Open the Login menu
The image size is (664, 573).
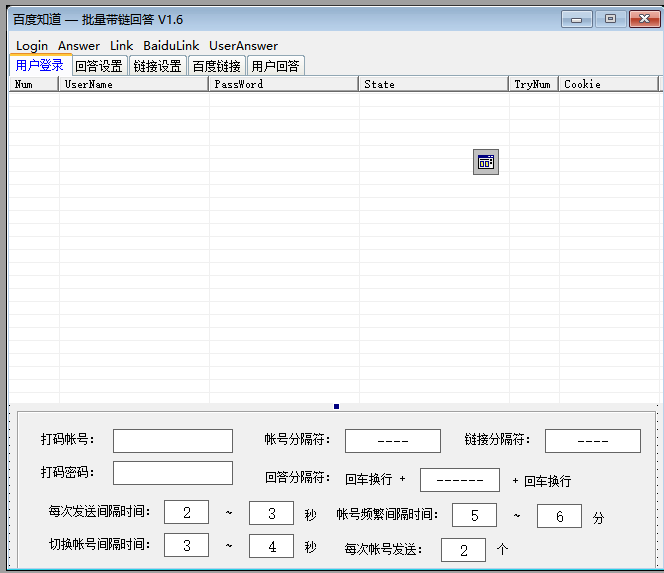coord(32,46)
